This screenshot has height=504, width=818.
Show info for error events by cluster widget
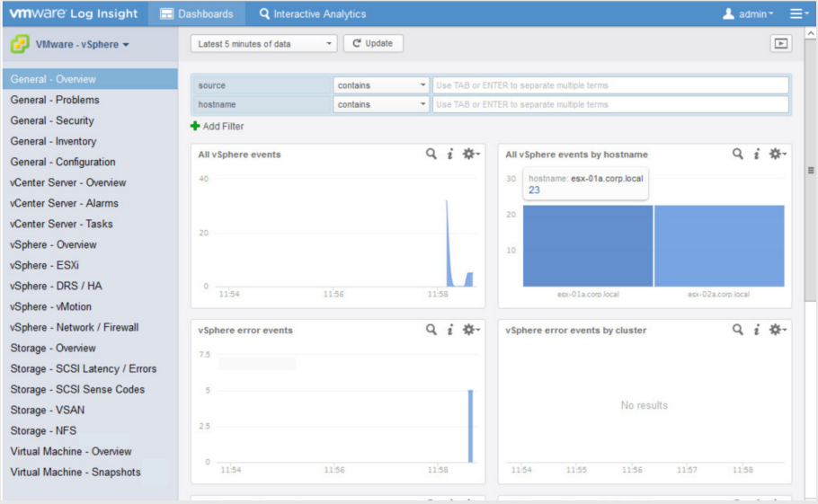(757, 330)
